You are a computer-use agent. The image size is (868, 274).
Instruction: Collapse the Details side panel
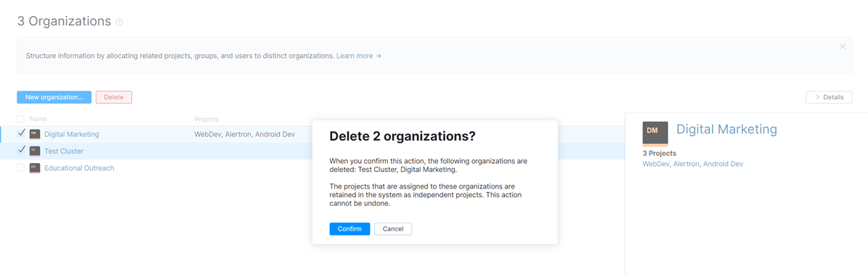[829, 97]
